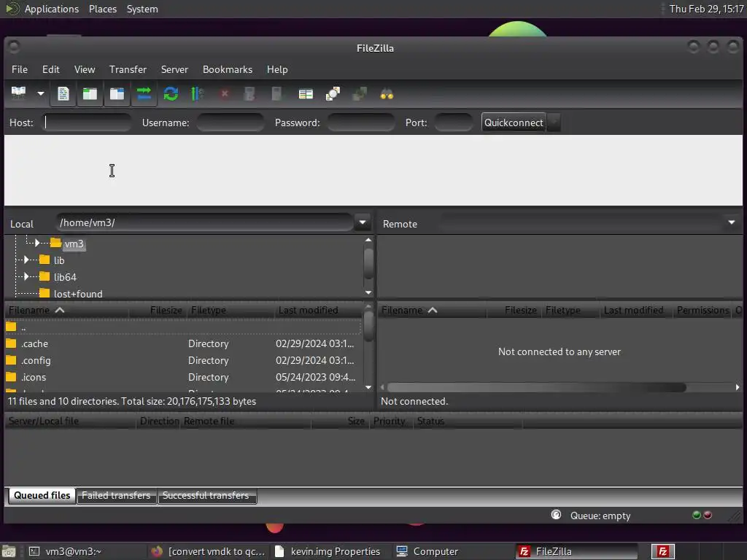This screenshot has height=560, width=747.
Task: Expand the lib folder in tree
Action: (x=26, y=260)
